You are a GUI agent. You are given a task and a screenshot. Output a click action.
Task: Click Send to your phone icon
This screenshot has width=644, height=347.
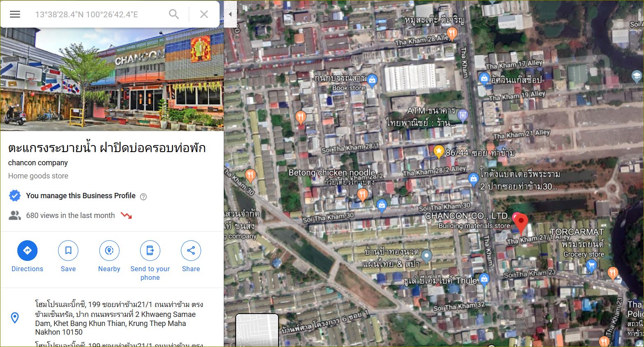(x=150, y=251)
